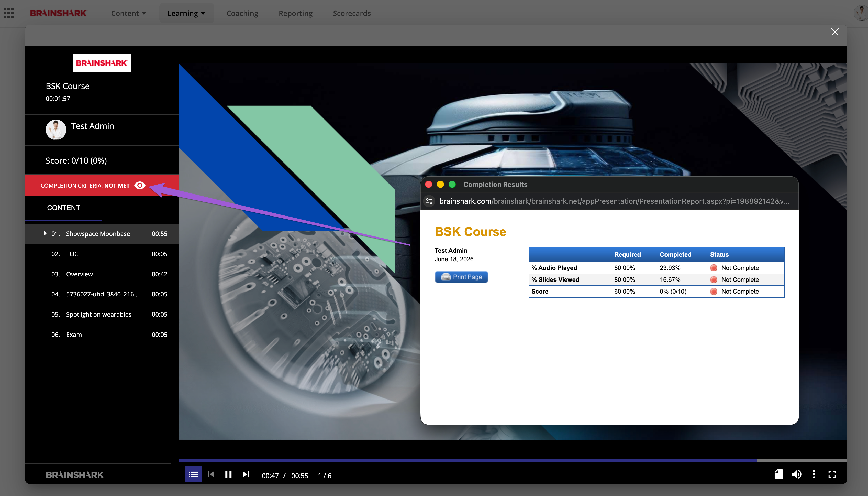
Task: Click the Completion Results address bar URL
Action: (614, 201)
